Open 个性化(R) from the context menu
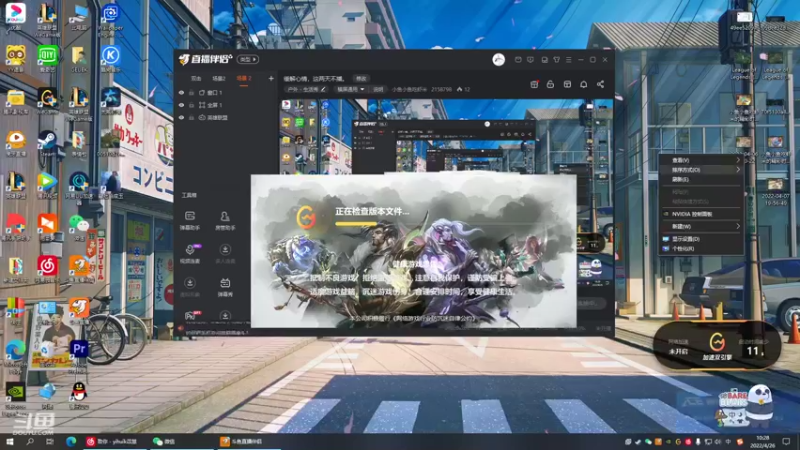 (702, 248)
